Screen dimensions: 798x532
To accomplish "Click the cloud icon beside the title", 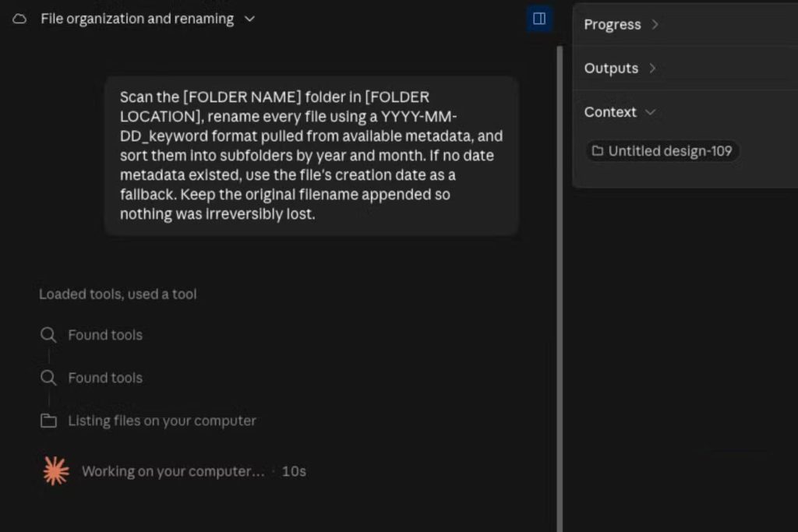I will 19,19.
